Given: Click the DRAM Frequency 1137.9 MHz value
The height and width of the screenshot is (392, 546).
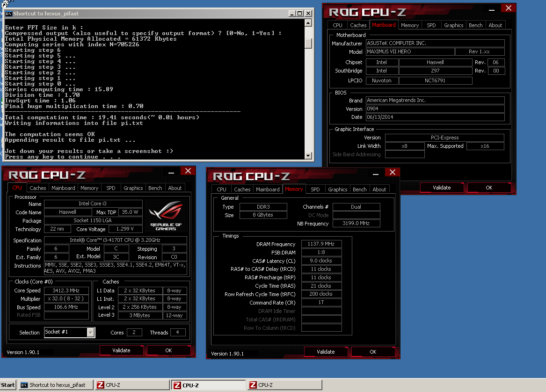Looking at the screenshot, I should (x=321, y=244).
